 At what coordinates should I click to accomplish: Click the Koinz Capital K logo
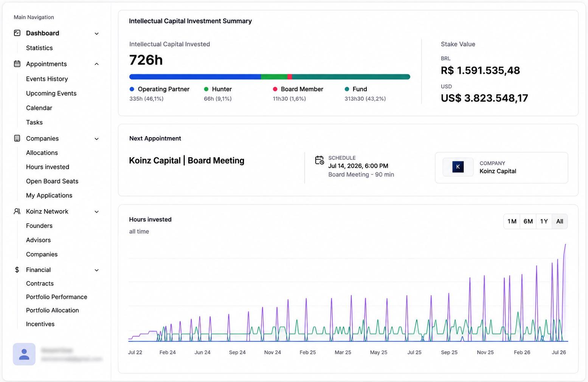point(458,167)
